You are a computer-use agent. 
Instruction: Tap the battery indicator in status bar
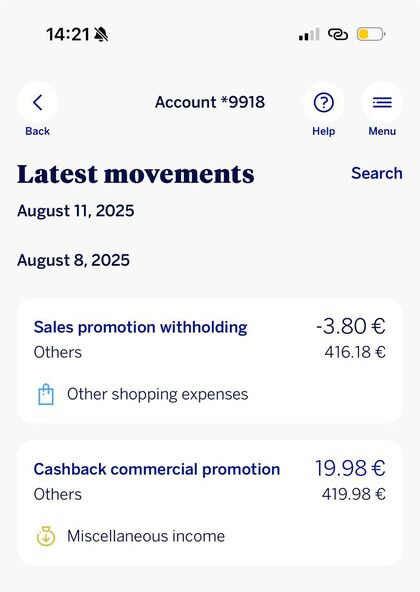(371, 34)
